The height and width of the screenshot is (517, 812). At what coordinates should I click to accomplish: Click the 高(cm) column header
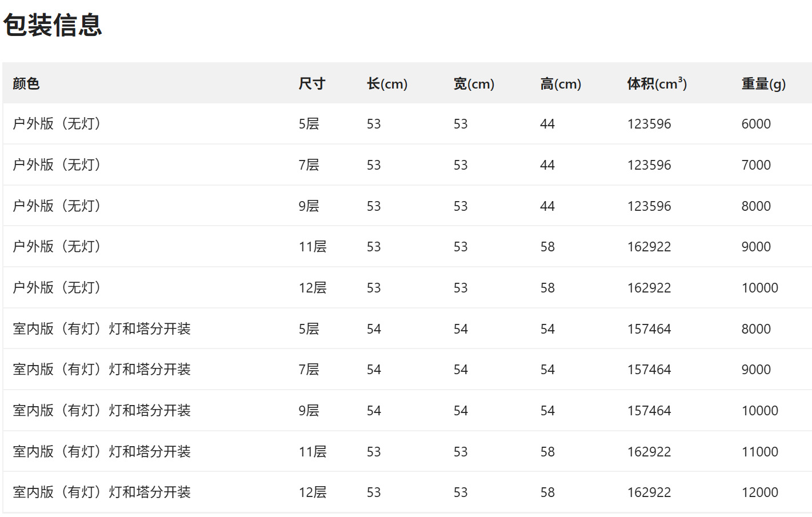(x=561, y=84)
